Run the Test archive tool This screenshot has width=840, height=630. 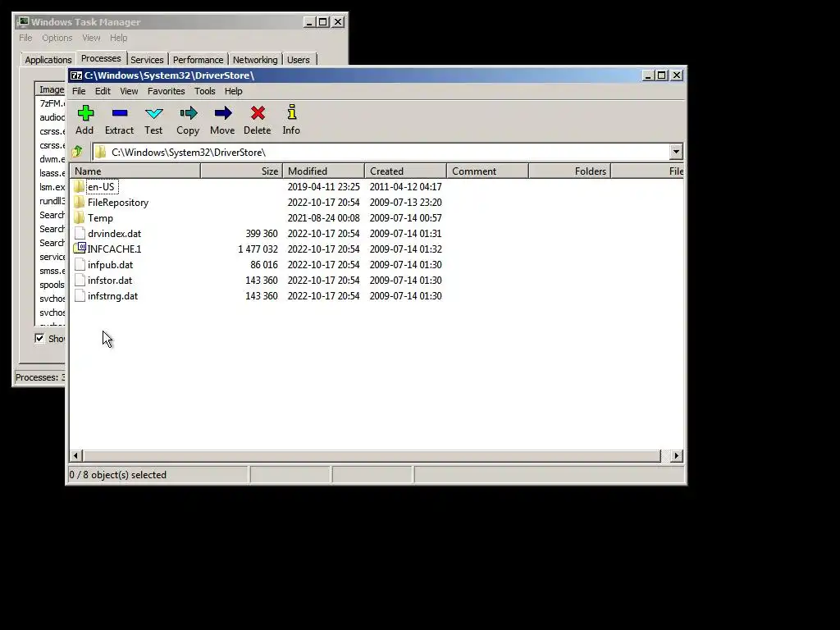click(x=153, y=113)
